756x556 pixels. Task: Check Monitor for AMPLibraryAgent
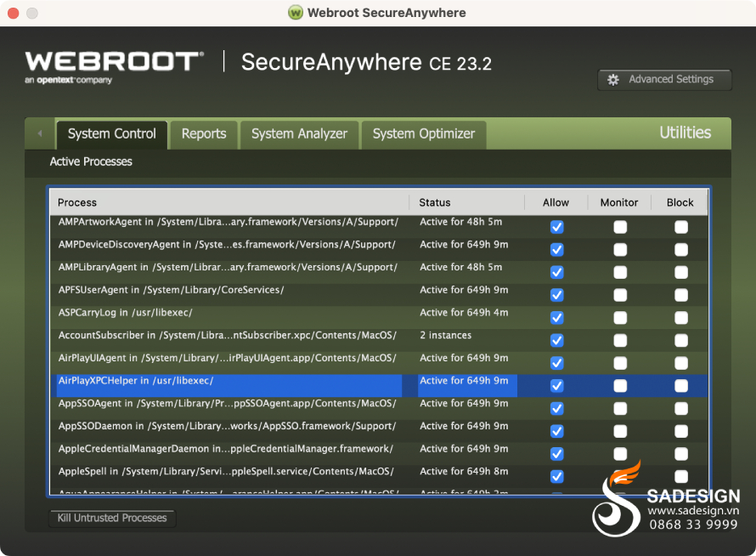[620, 272]
